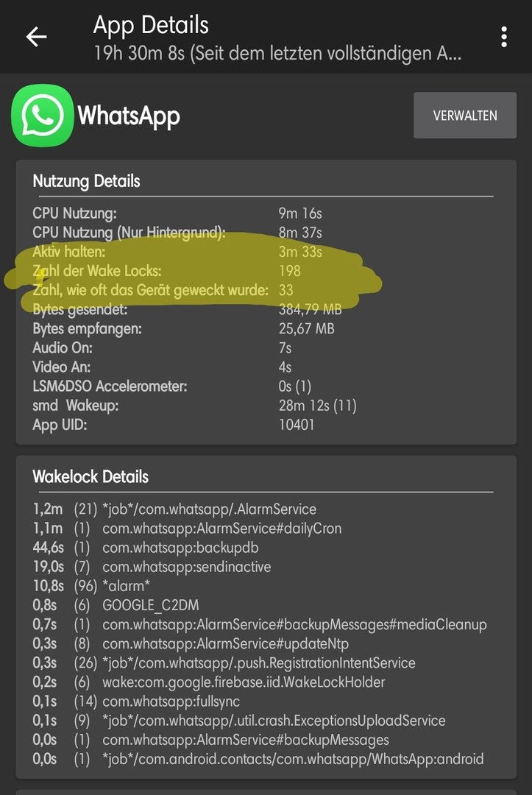The image size is (532, 795).
Task: Select the Bytes gesendet label
Action: click(80, 309)
